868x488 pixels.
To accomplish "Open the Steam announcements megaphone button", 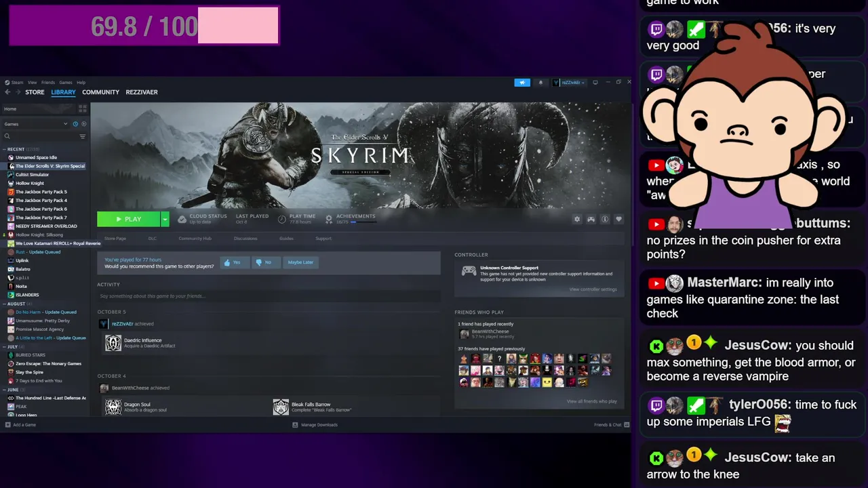I will [x=522, y=83].
